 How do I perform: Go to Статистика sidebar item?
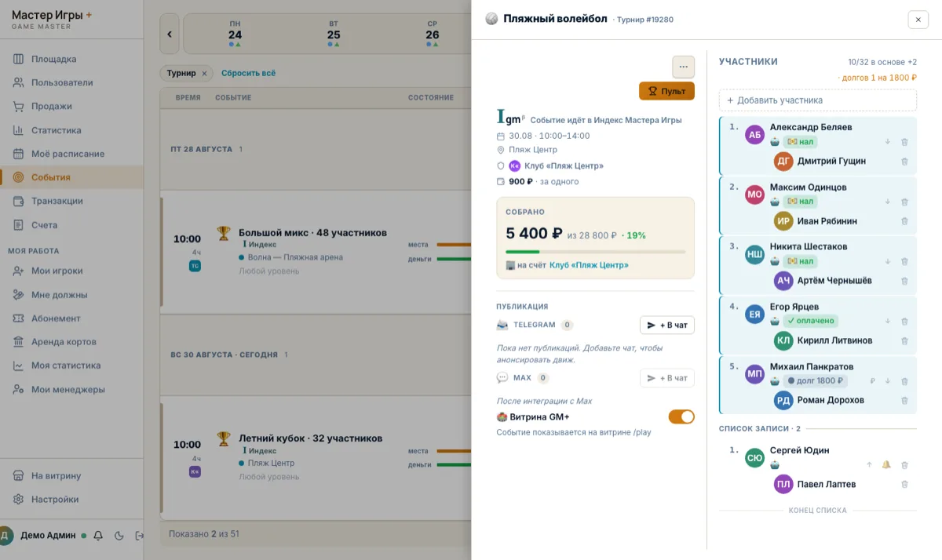(x=71, y=130)
